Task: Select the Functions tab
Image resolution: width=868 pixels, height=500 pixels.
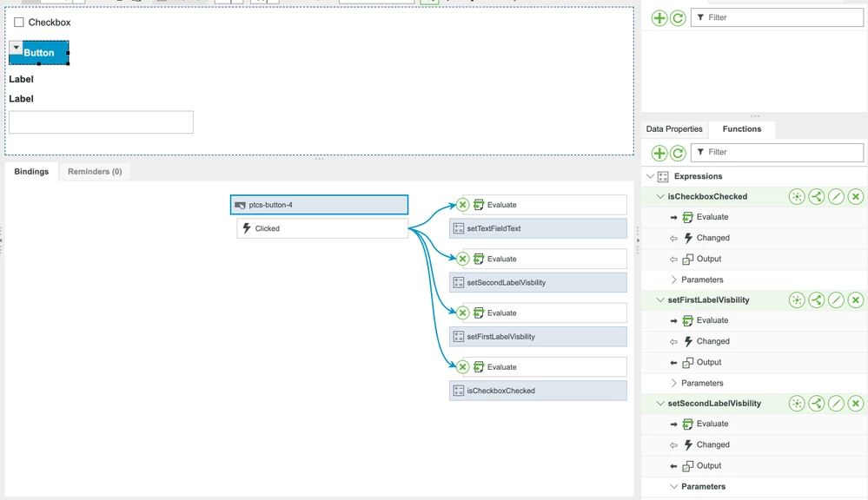Action: (x=742, y=128)
